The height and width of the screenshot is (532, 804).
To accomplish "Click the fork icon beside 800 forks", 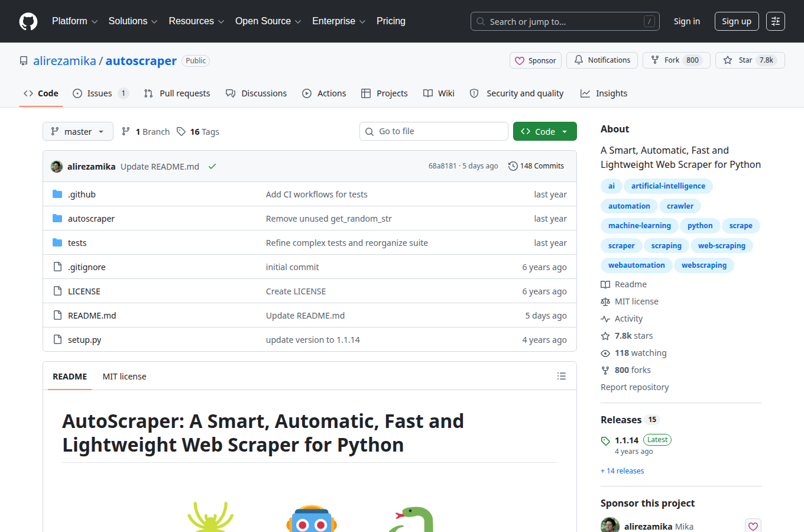I will click(x=605, y=371).
